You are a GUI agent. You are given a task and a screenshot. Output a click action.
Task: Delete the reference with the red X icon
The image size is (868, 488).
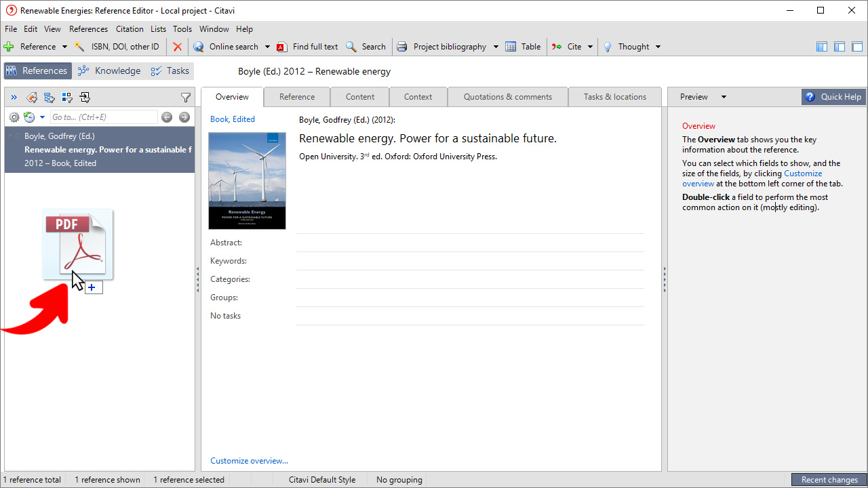[177, 47]
